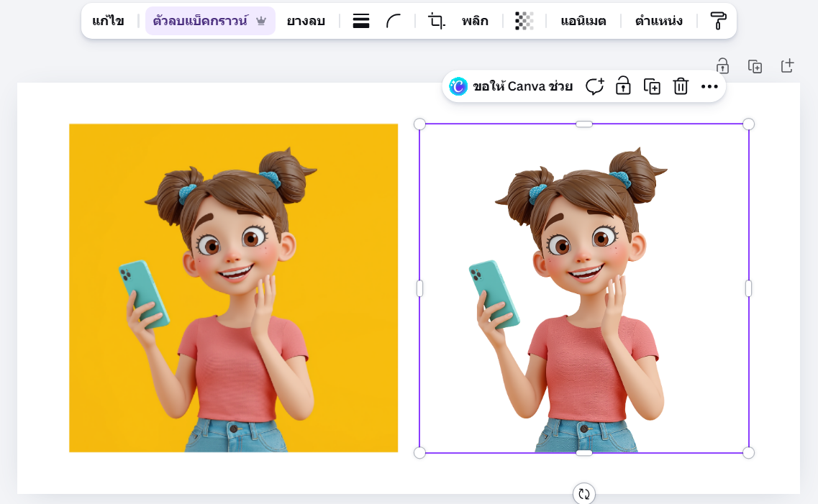The image size is (818, 504).
Task: Open the แอนิเมต (Animate) menu
Action: [x=583, y=20]
